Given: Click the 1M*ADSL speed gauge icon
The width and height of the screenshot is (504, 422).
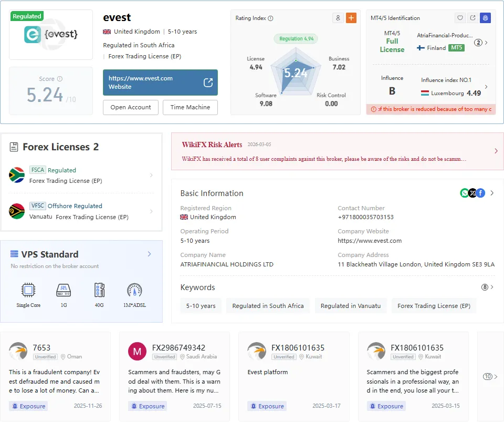Looking at the screenshot, I should 134,290.
